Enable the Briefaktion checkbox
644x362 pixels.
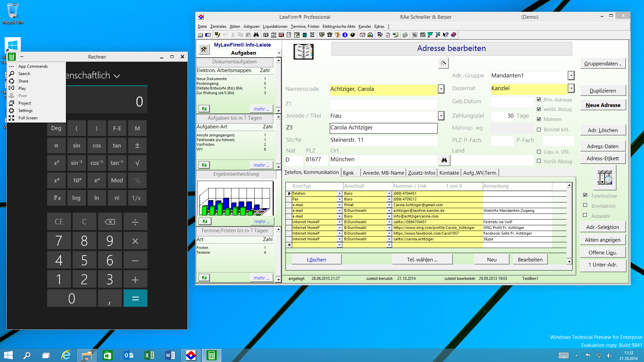[585, 205]
